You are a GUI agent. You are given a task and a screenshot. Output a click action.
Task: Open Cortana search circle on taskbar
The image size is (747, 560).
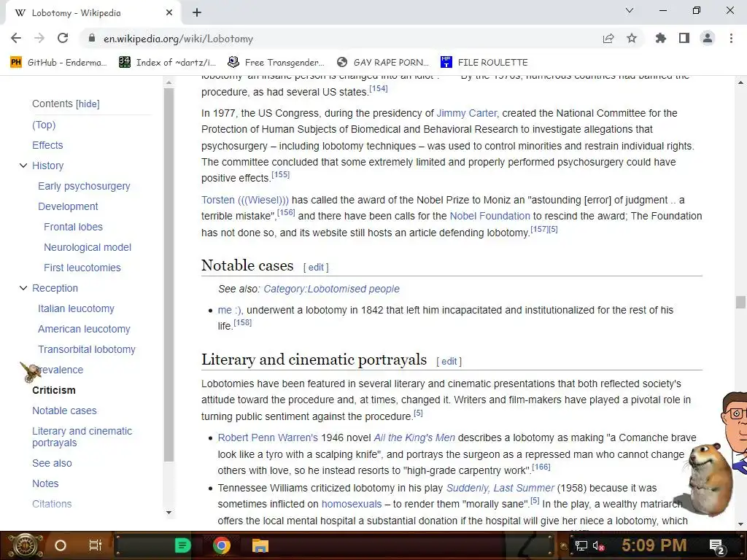(61, 545)
